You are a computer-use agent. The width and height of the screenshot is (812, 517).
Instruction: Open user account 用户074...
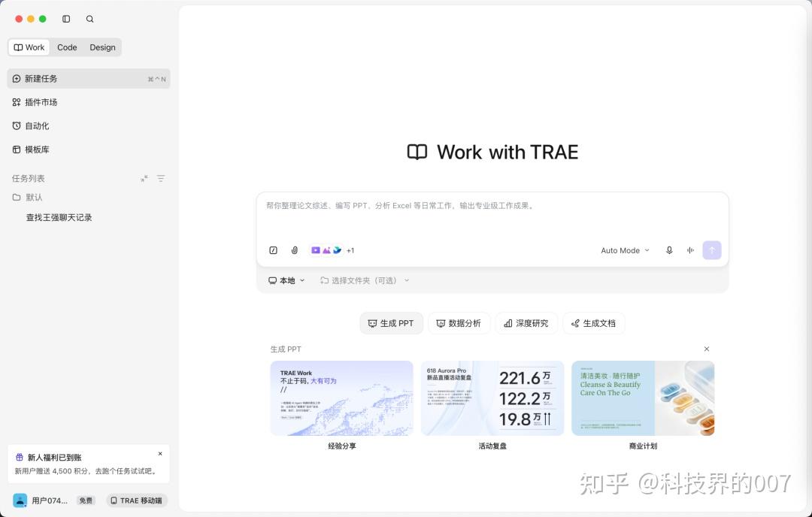(50, 501)
